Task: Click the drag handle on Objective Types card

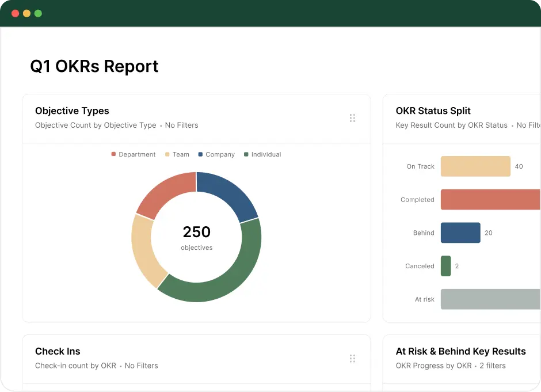Action: click(352, 118)
